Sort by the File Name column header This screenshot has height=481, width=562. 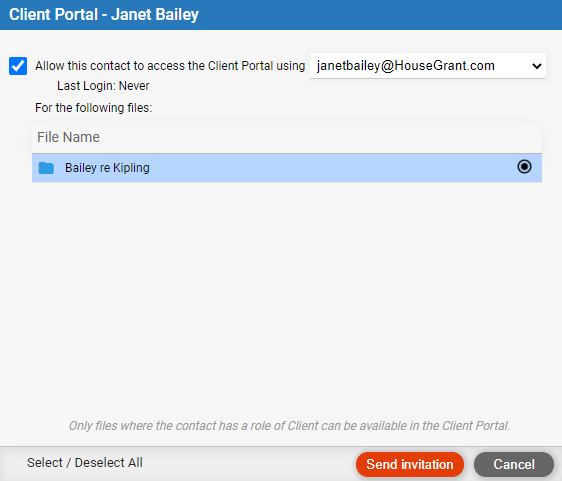click(68, 137)
